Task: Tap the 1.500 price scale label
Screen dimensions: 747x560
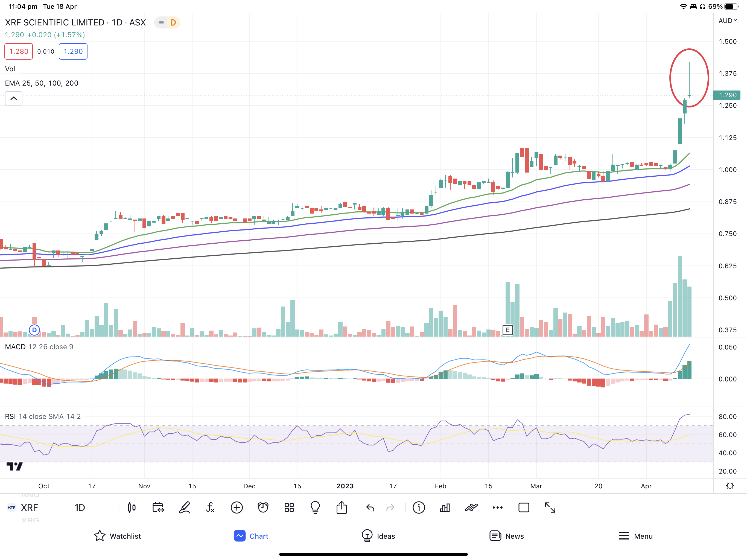Action: 728,42
